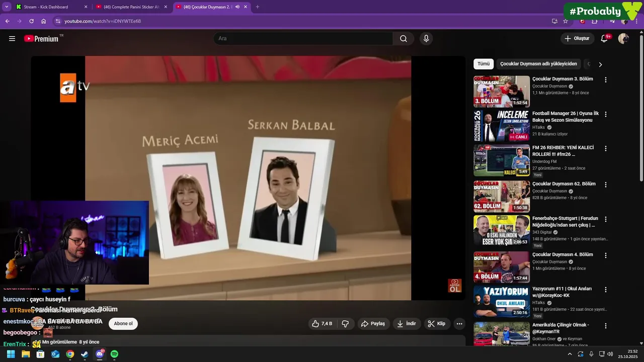Open File Explorer from the taskbar
This screenshot has height=362, width=644.
[x=26, y=354]
